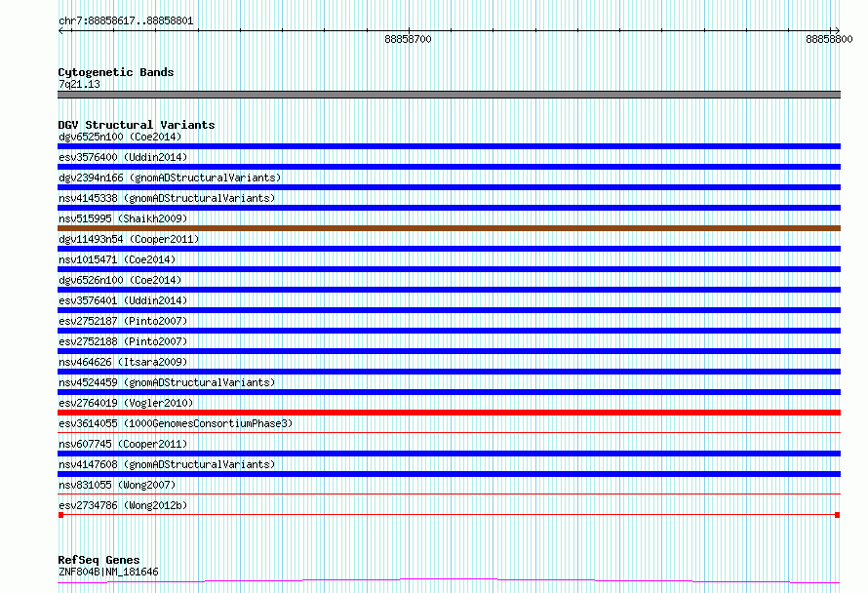Screen dimensions: 868x593
Task: Select the gray 7q21.13 cytoband bar
Action: click(449, 95)
